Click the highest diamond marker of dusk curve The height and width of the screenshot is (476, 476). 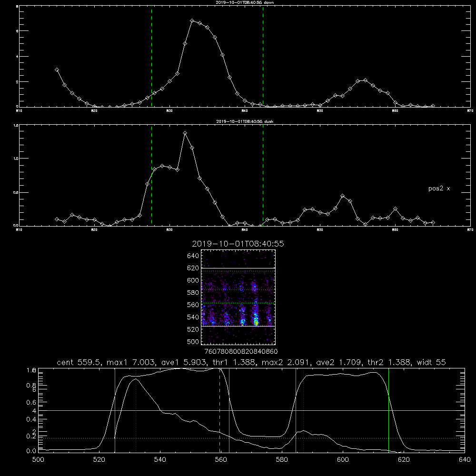[x=185, y=133]
